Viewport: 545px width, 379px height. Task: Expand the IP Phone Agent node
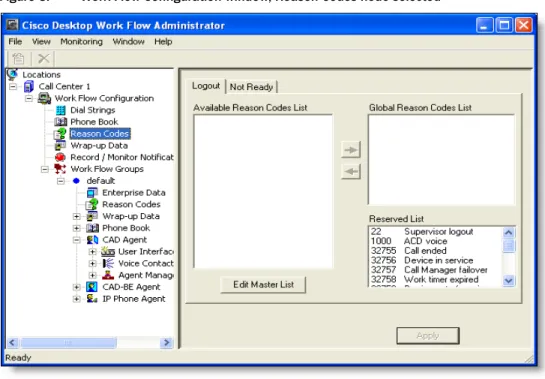click(77, 299)
